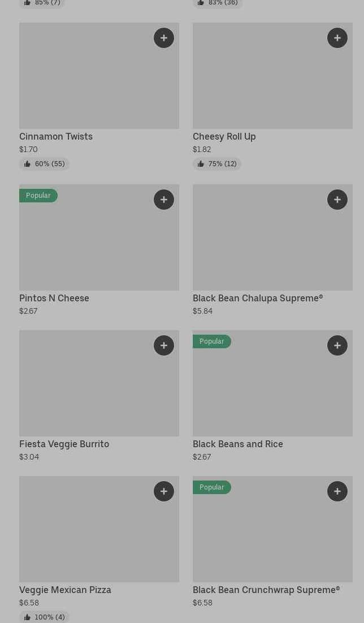The width and height of the screenshot is (364, 623).
Task: Click the Black Beans and Rice title
Action: click(237, 444)
